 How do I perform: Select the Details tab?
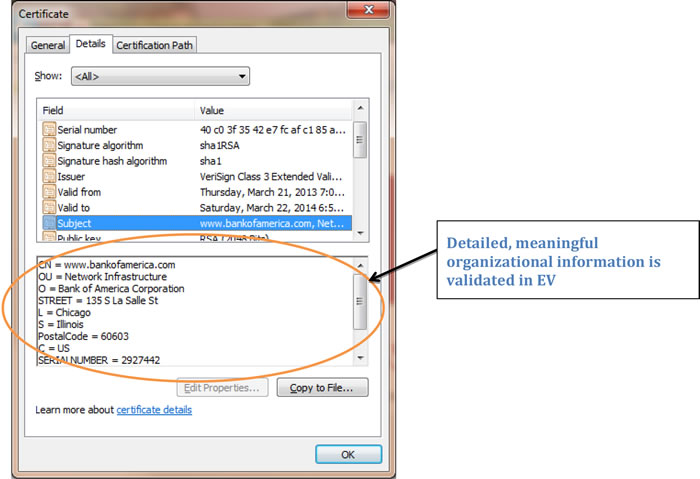tap(90, 44)
